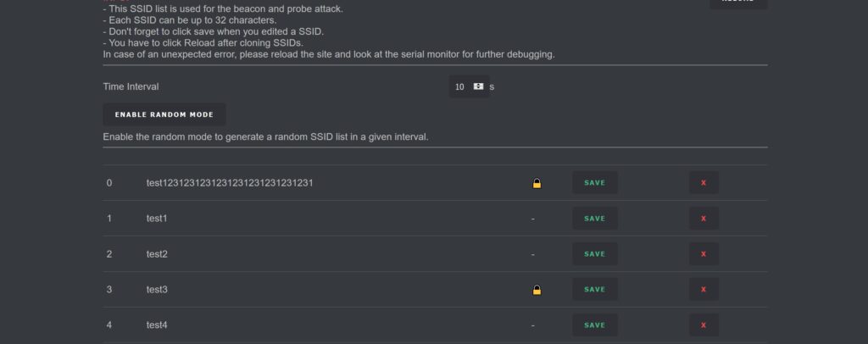Toggle WPA2 dash for test2
This screenshot has height=344, width=868.
[532, 254]
